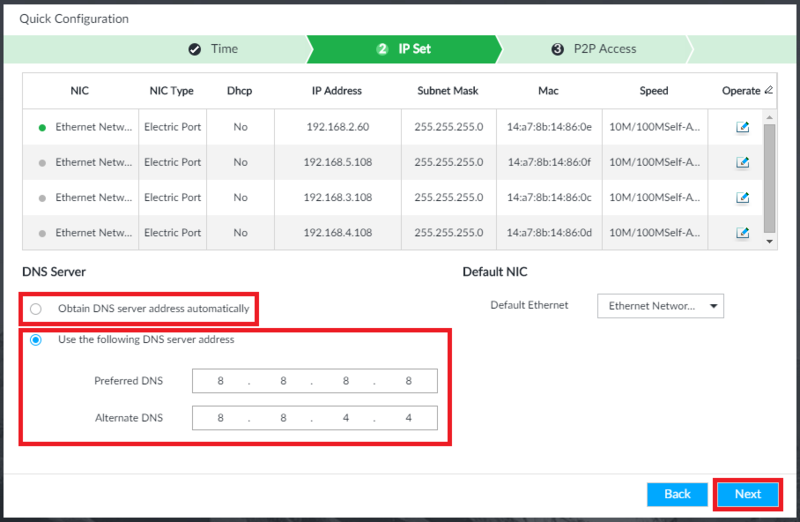The height and width of the screenshot is (522, 800).
Task: Click IP address 192.168.5.108 cell
Action: [338, 162]
